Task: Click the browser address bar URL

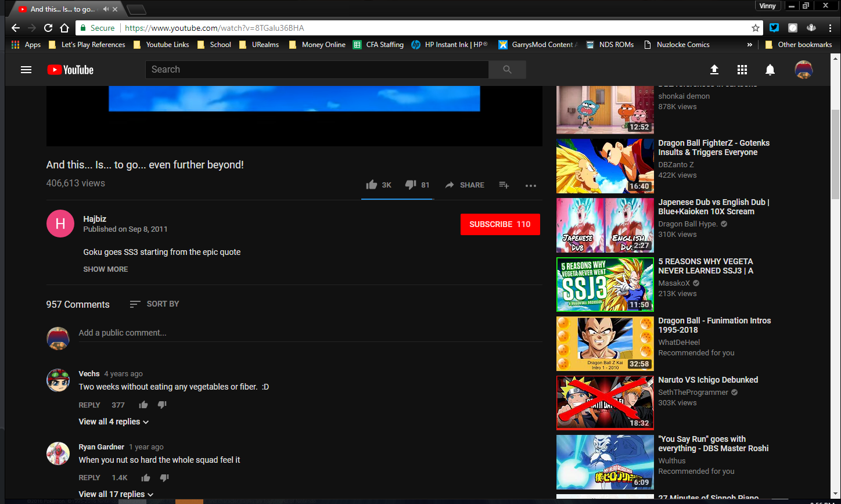Action: click(214, 28)
